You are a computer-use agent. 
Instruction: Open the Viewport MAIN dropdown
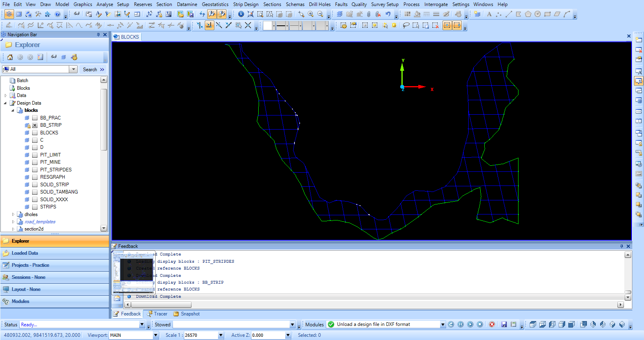[x=156, y=335]
